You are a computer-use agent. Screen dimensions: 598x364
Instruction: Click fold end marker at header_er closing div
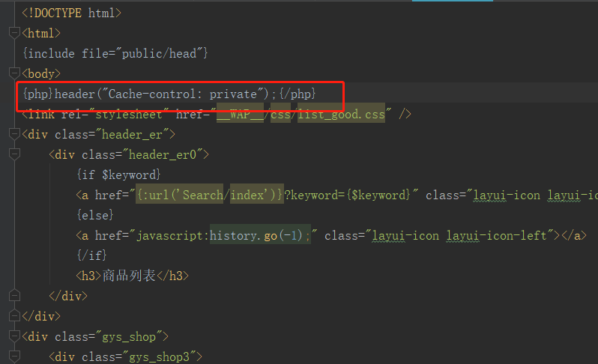coord(13,316)
